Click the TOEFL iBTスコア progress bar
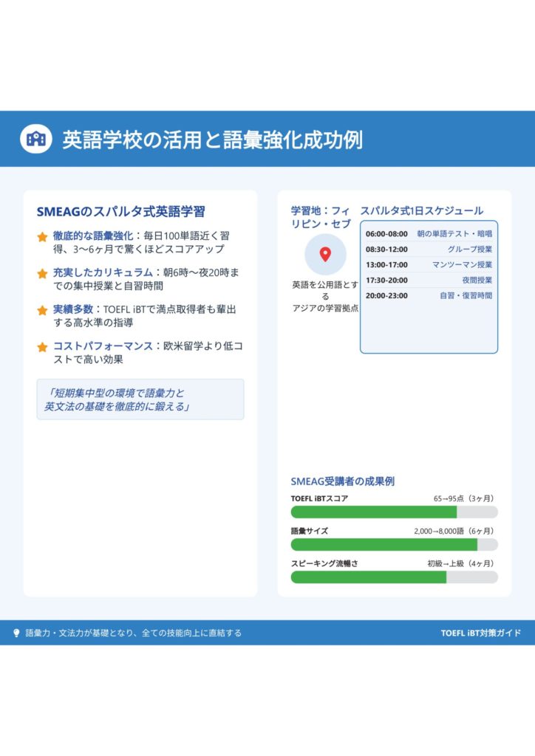The image size is (535, 756). click(394, 512)
